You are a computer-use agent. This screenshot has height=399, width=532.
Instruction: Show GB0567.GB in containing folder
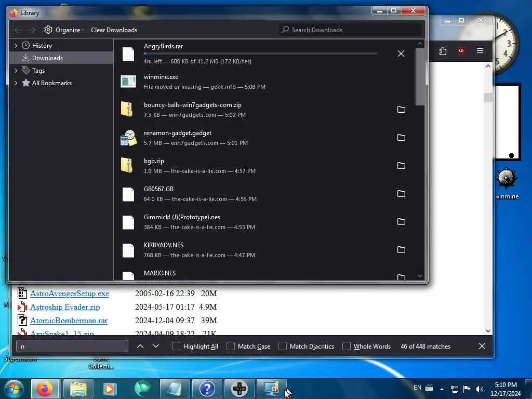[x=401, y=193]
